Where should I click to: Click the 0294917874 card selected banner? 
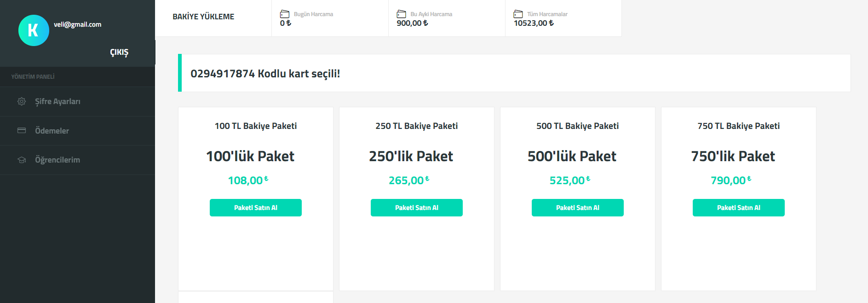(514, 73)
